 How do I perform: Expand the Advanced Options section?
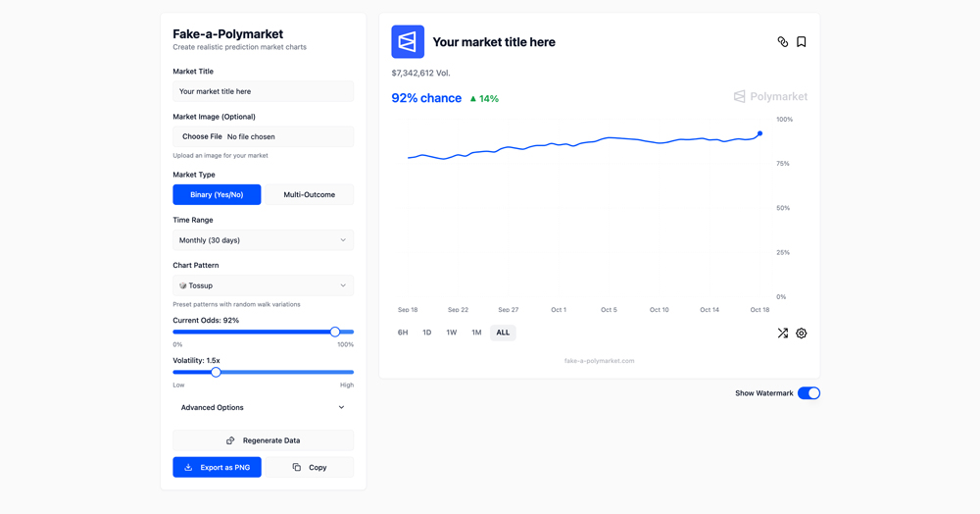pyautogui.click(x=263, y=407)
